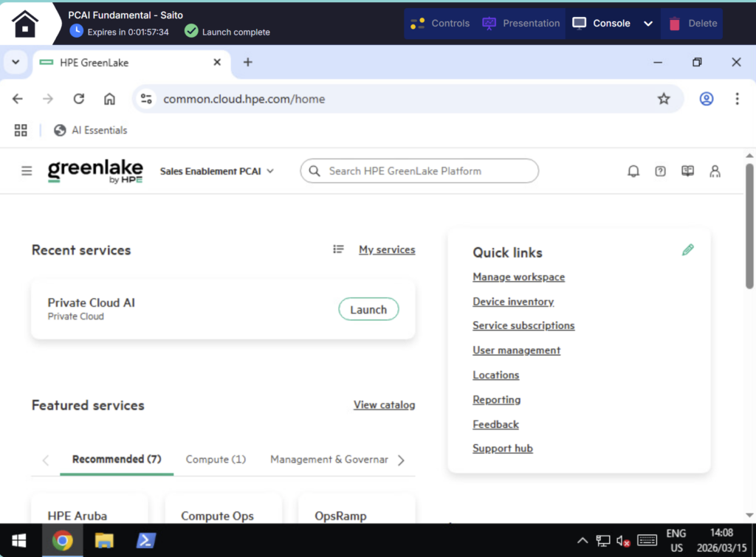Image resolution: width=756 pixels, height=557 pixels.
Task: Click the page vertical scrollbar
Action: pyautogui.click(x=749, y=229)
